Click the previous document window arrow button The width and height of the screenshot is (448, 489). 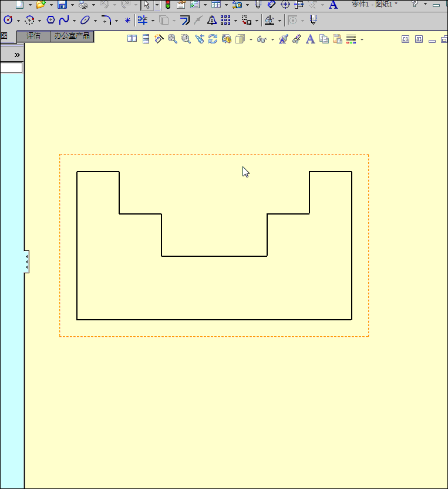[x=405, y=39]
